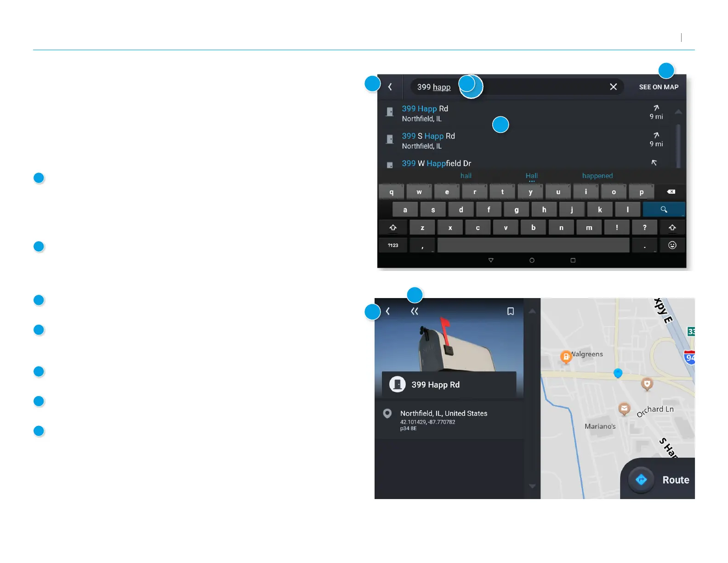Bookmark the 399 Happ Rd location
728x563 pixels.
coord(510,311)
